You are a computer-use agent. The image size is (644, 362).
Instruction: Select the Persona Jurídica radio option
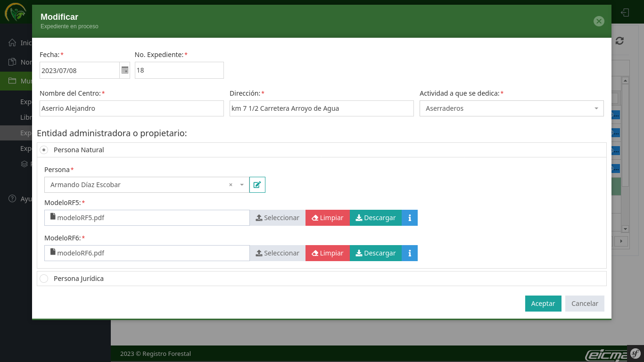click(44, 279)
